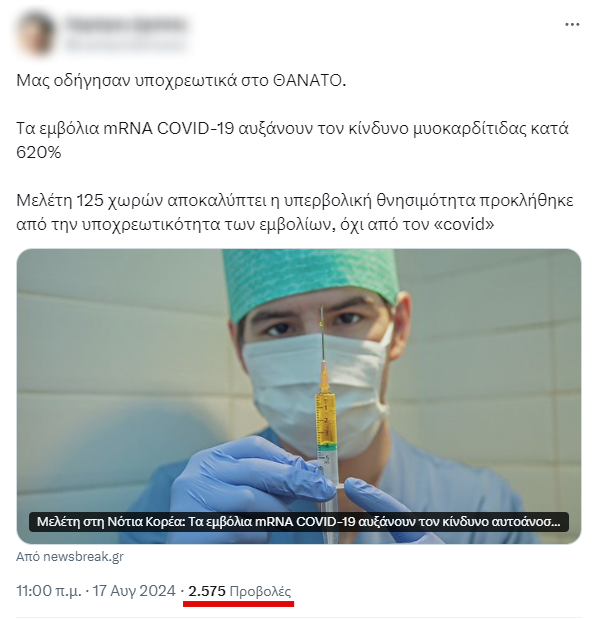Open the blurred author display name
This screenshot has width=594, height=619.
point(126,24)
